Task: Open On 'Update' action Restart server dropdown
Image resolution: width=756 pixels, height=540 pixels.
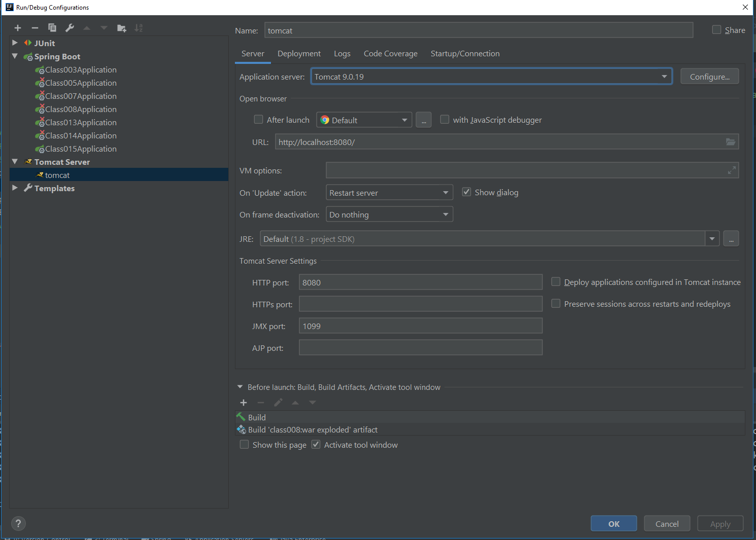Action: coord(389,193)
